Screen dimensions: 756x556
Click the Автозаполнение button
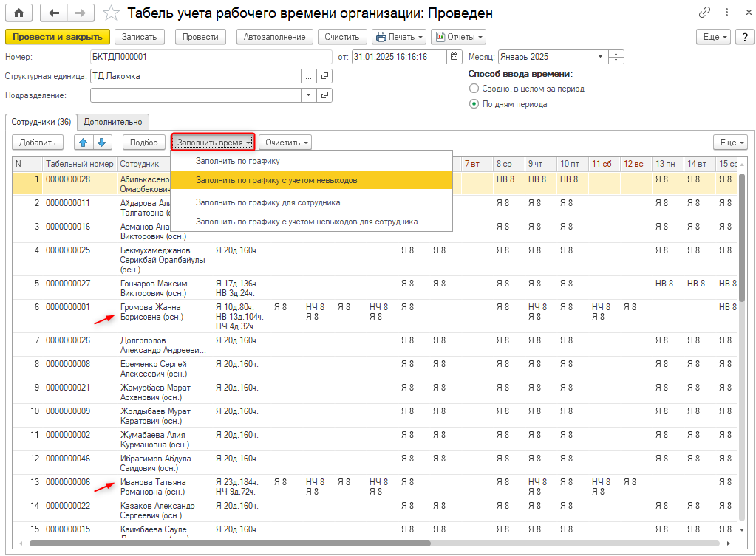pyautogui.click(x=274, y=37)
